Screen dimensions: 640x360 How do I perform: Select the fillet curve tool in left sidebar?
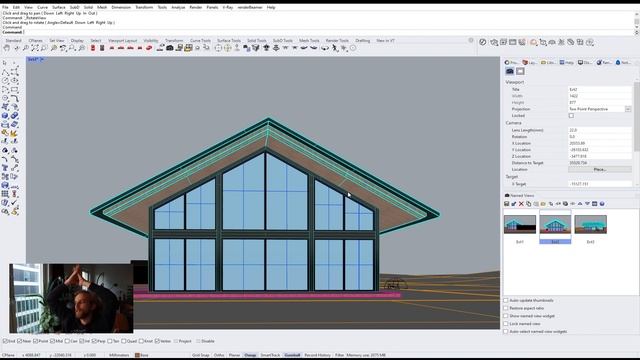click(14, 98)
